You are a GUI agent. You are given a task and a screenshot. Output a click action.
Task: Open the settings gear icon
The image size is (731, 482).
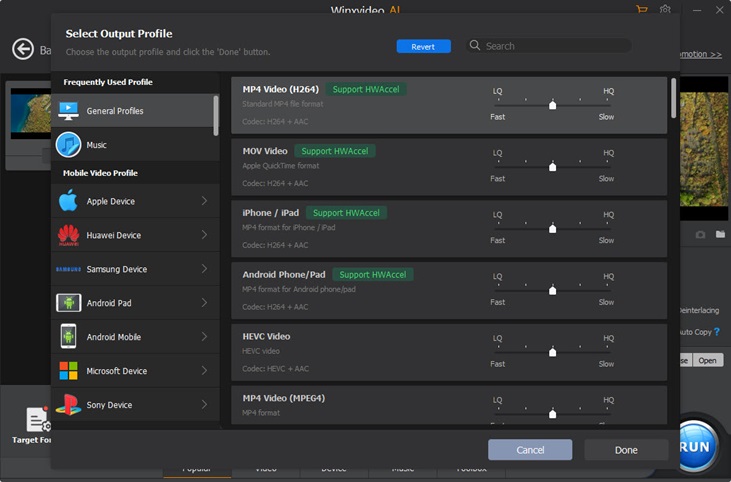click(x=665, y=9)
